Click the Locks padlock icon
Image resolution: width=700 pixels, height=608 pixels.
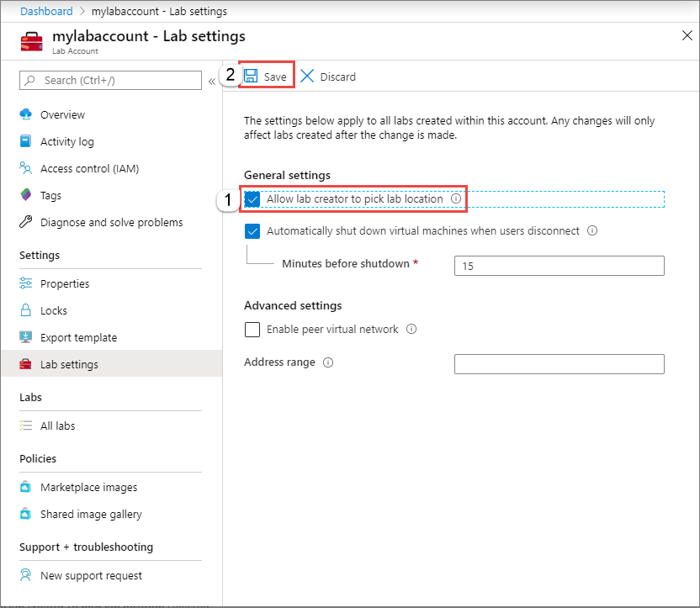(26, 310)
